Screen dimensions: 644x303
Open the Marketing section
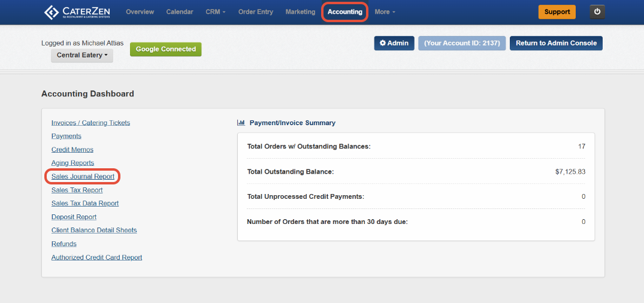[x=300, y=12]
